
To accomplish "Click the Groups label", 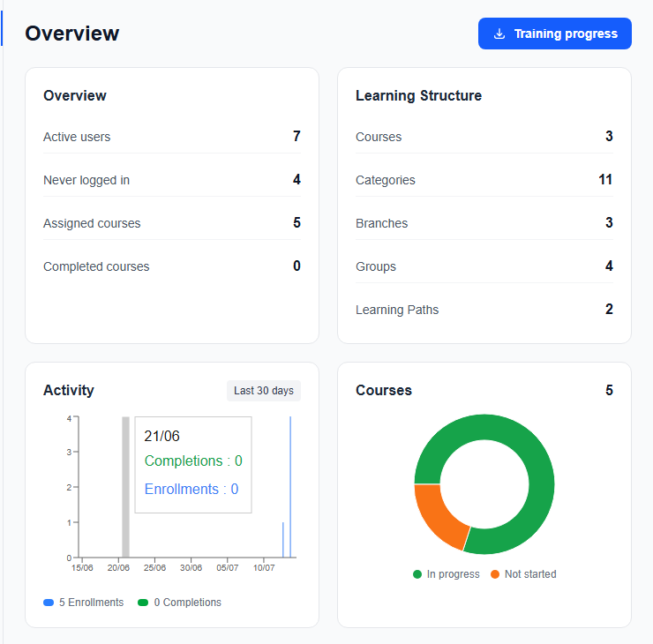I will (376, 266).
